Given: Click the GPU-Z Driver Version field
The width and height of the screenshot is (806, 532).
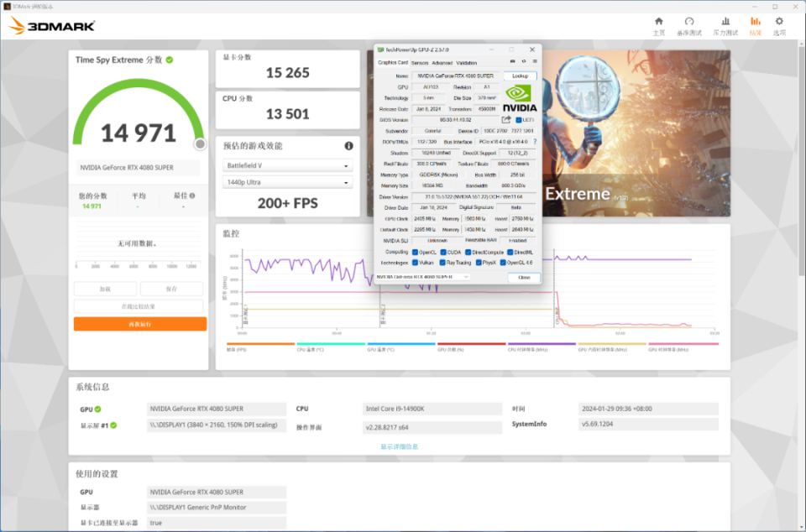Looking at the screenshot, I should pyautogui.click(x=474, y=196).
